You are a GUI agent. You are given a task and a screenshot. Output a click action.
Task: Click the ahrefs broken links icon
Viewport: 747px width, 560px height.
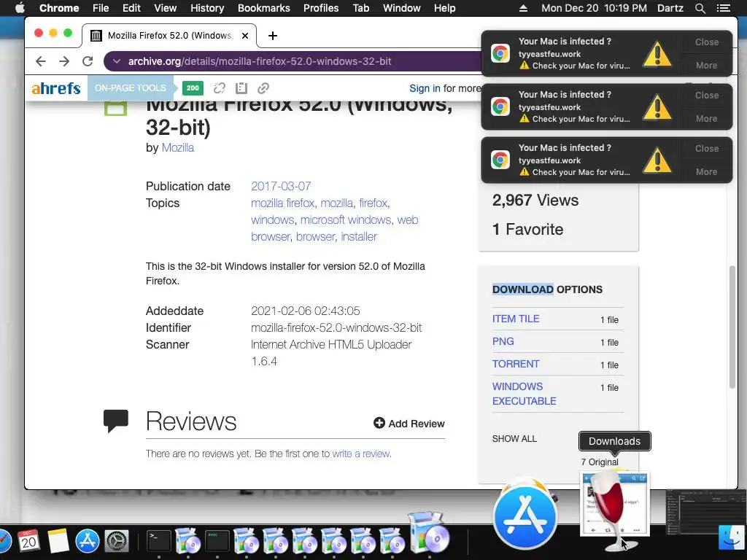[219, 88]
